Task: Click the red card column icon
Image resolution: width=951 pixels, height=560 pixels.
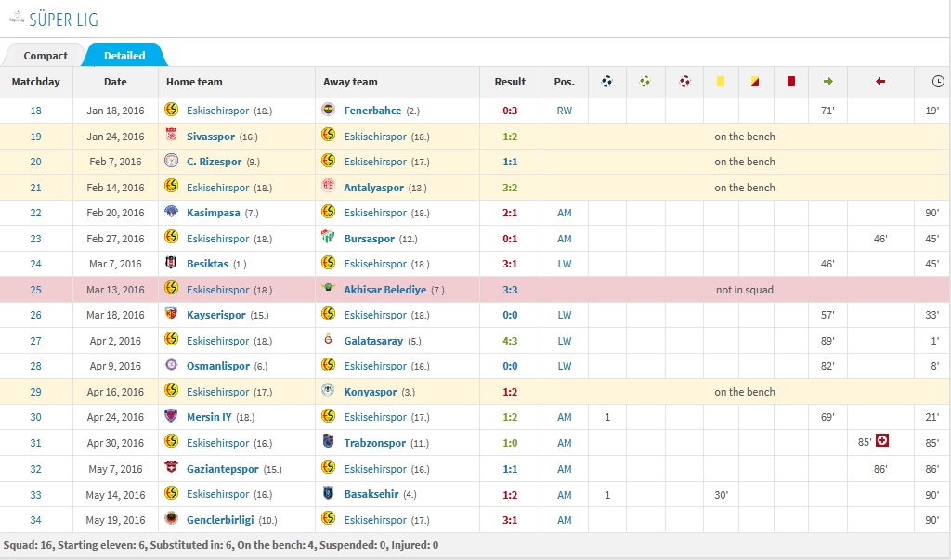Action: pyautogui.click(x=791, y=82)
